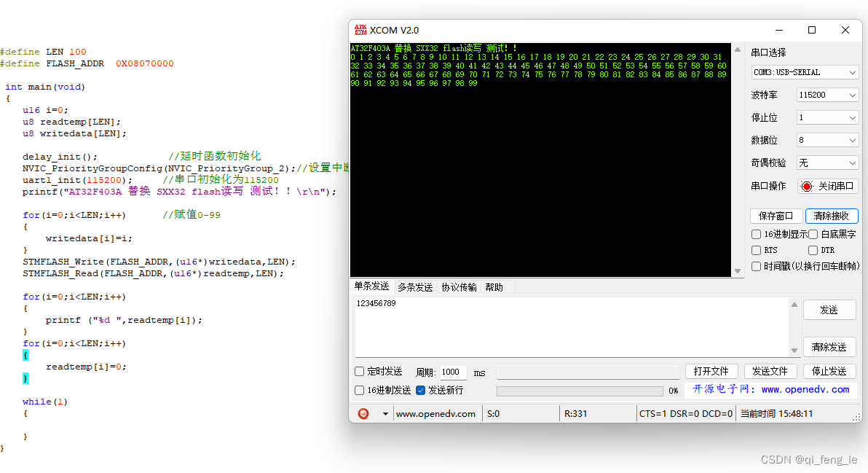Viewport: 868px width, 473px height.
Task: Click the XCOM app logo in title bar
Action: click(x=360, y=30)
